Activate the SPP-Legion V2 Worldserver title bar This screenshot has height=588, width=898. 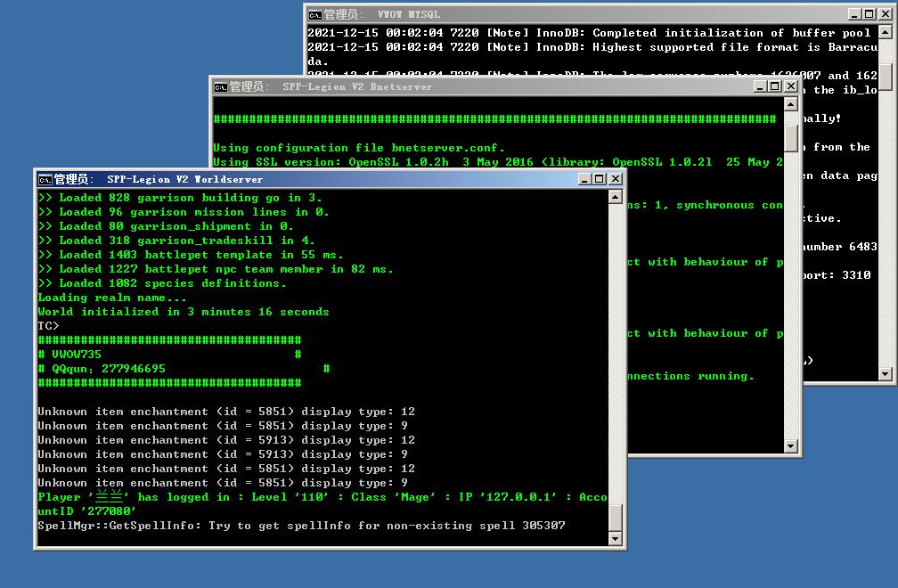tap(309, 179)
